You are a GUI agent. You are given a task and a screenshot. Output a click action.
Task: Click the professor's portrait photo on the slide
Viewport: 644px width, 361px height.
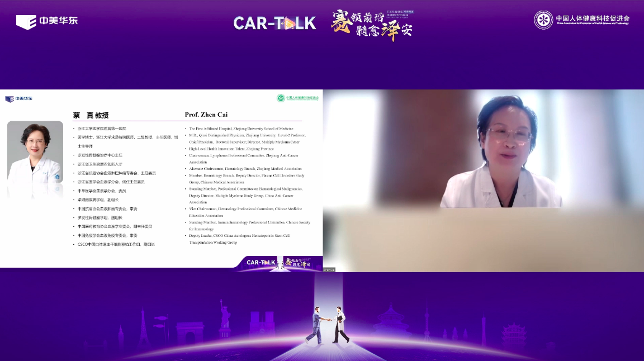click(x=35, y=160)
